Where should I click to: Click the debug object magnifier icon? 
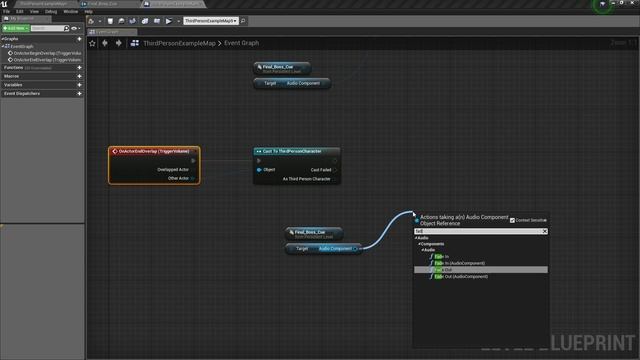[243, 20]
